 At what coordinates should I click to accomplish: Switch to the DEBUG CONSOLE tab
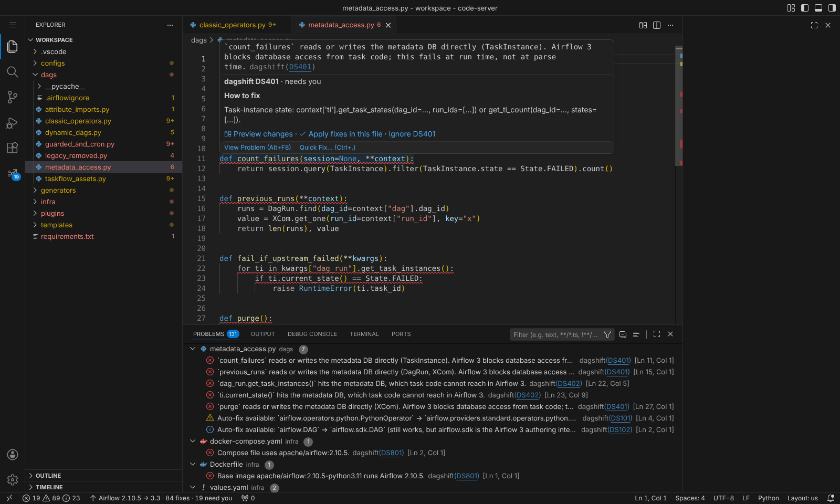point(312,334)
